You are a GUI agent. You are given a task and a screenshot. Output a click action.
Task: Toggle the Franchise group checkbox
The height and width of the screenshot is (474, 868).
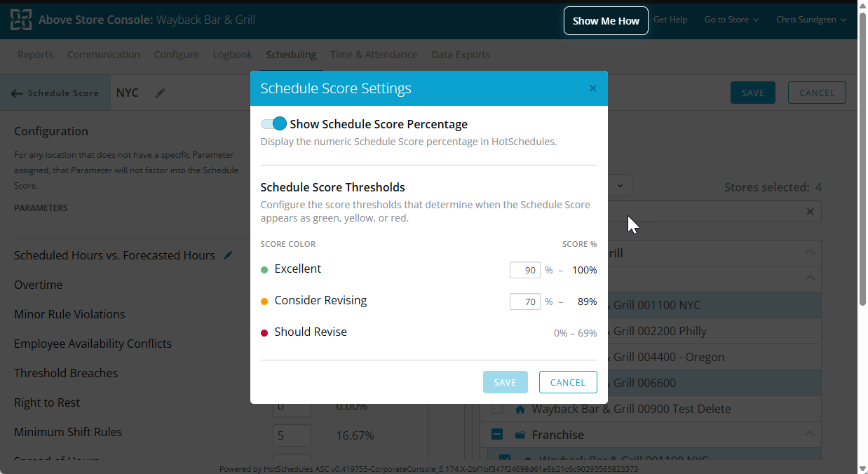pyautogui.click(x=497, y=435)
